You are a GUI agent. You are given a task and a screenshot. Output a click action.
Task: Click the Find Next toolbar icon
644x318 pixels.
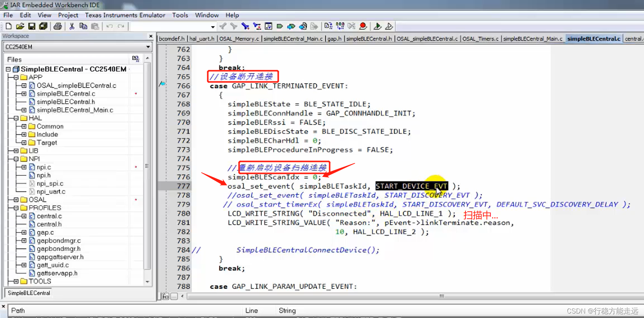pyautogui.click(x=234, y=26)
